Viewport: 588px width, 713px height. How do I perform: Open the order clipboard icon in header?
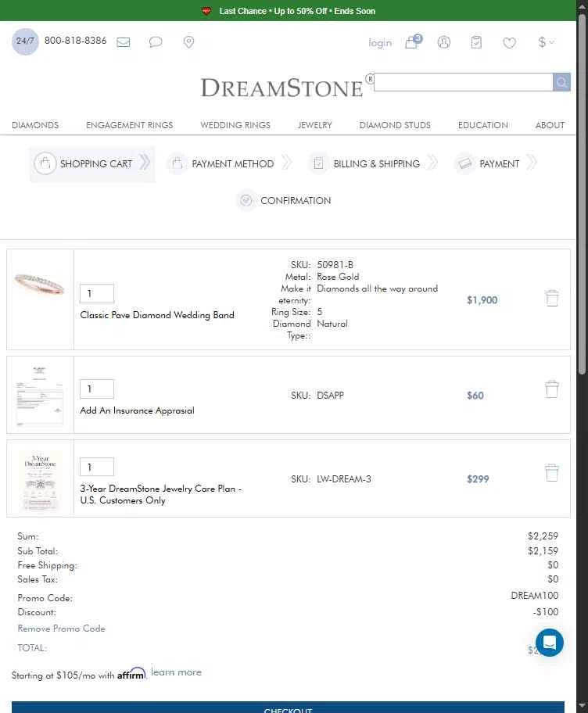tap(476, 42)
